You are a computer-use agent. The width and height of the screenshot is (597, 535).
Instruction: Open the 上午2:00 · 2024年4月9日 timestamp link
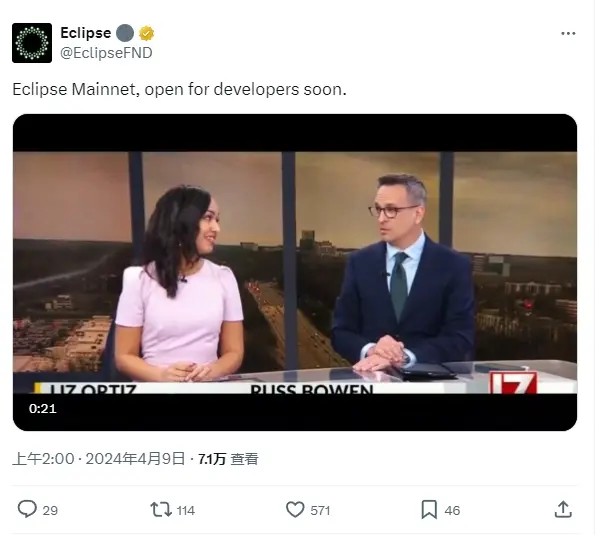99,459
